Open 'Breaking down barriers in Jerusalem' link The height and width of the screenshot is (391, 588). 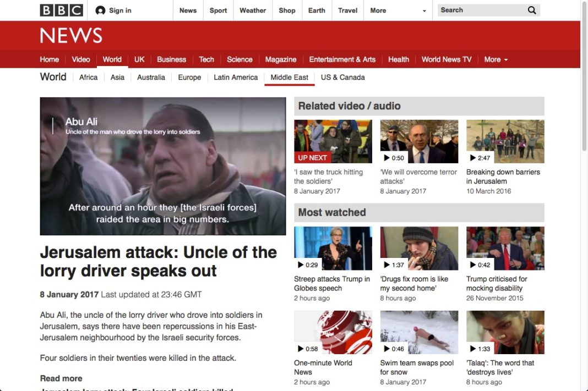coord(503,177)
